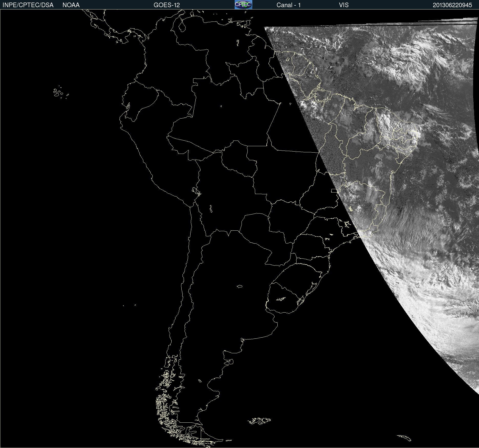Click the INPE/CPTEC/DSA header label
Viewport: 479px width, 448px height.
pyautogui.click(x=28, y=5)
